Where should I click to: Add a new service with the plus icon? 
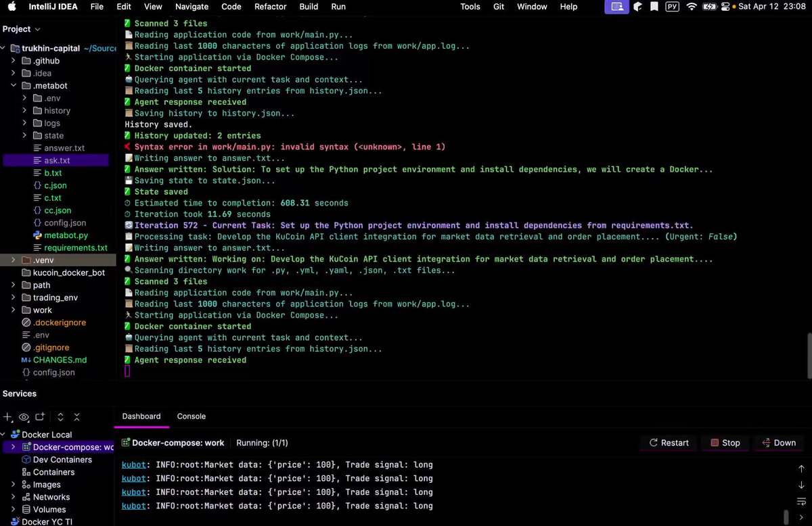tap(7, 417)
